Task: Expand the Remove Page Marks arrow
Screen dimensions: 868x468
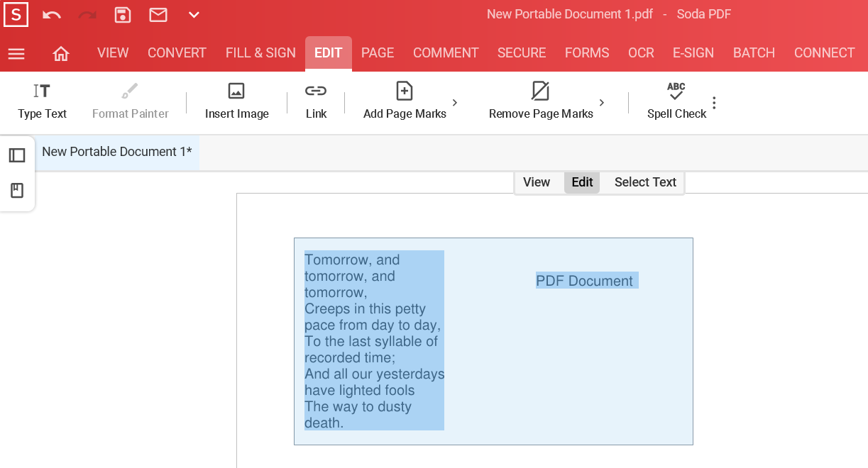Action: pos(602,103)
